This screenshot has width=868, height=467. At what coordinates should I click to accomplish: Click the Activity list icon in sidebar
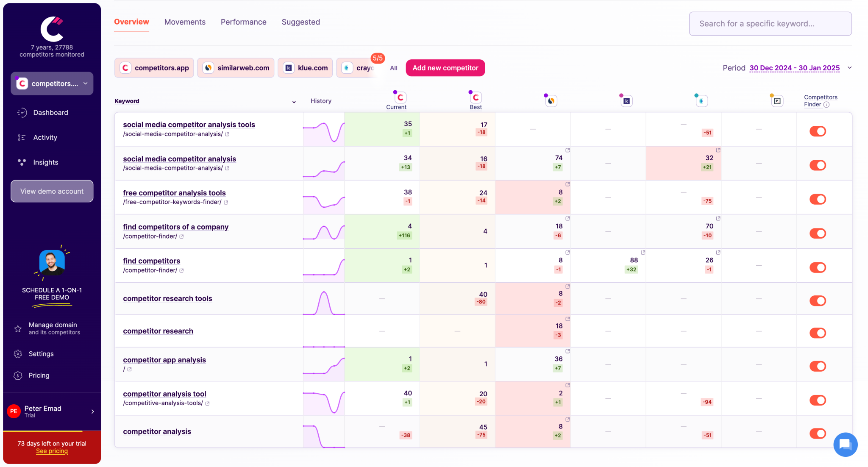22,137
